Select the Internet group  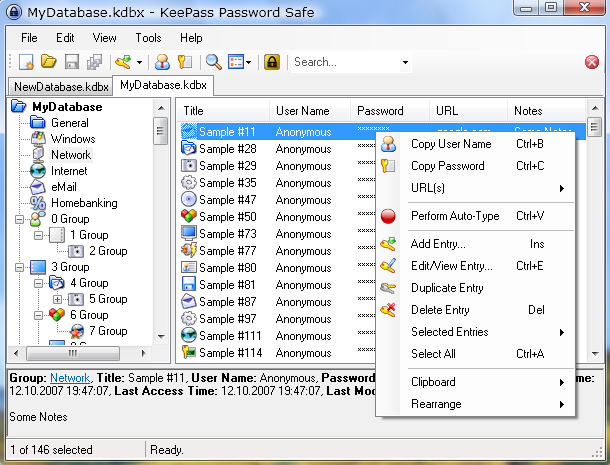[69, 171]
